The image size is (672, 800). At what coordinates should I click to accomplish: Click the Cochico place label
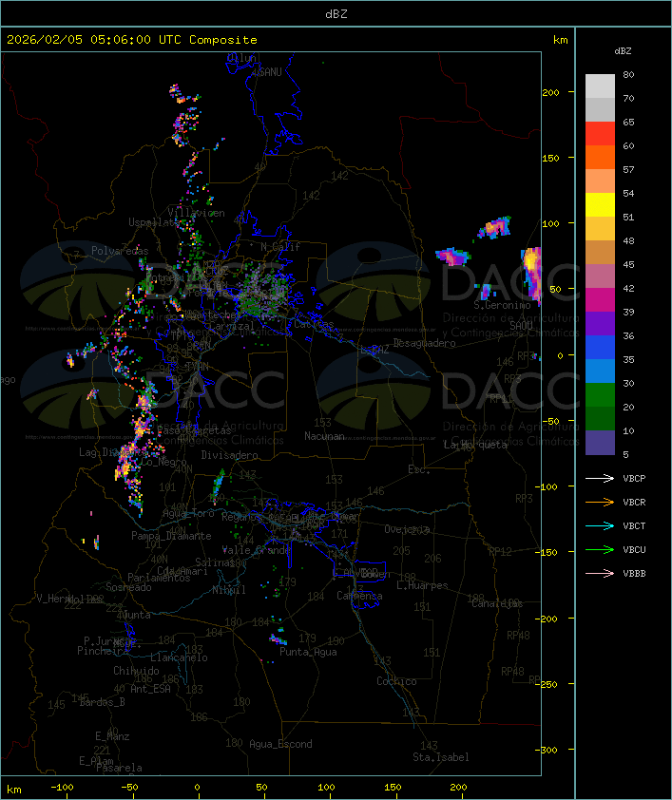[396, 681]
